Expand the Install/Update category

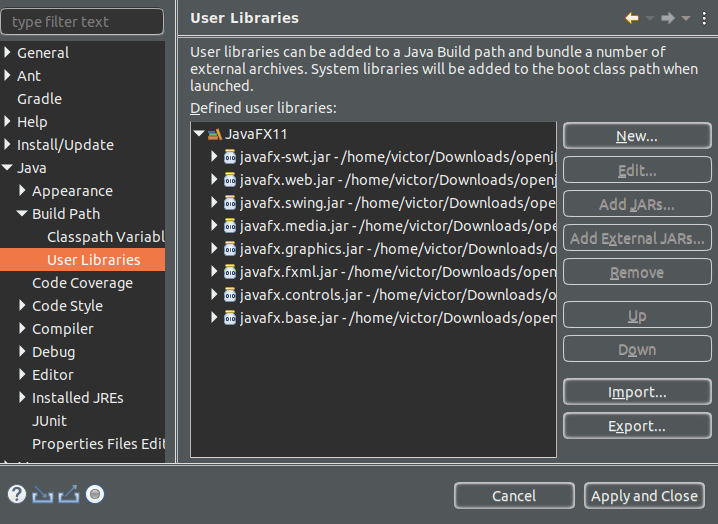coord(7,144)
